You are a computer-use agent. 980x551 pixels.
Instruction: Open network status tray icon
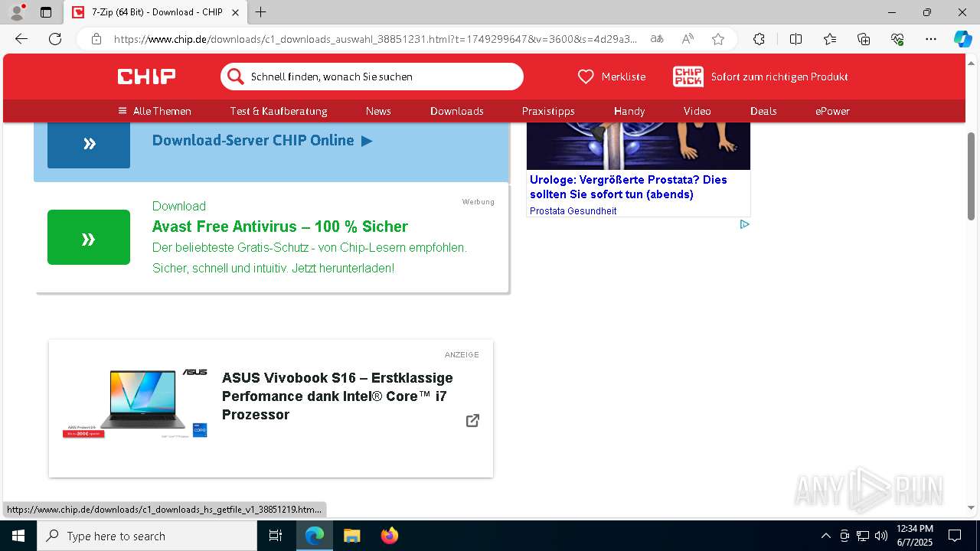(863, 536)
